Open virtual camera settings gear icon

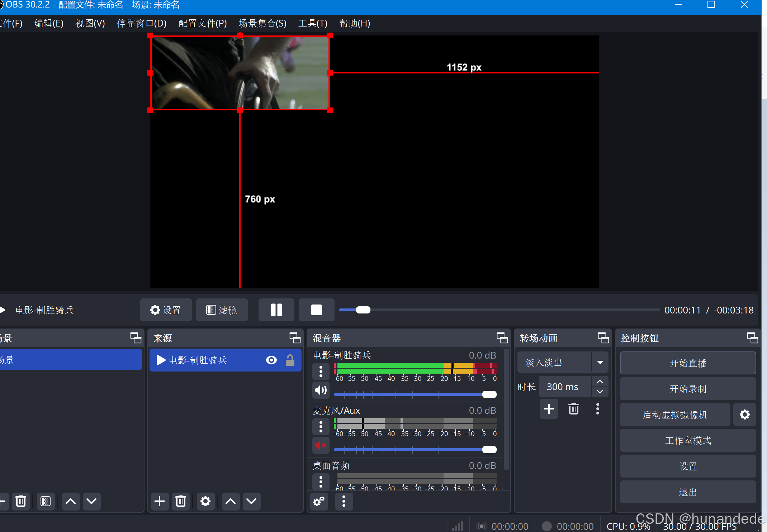click(x=744, y=414)
